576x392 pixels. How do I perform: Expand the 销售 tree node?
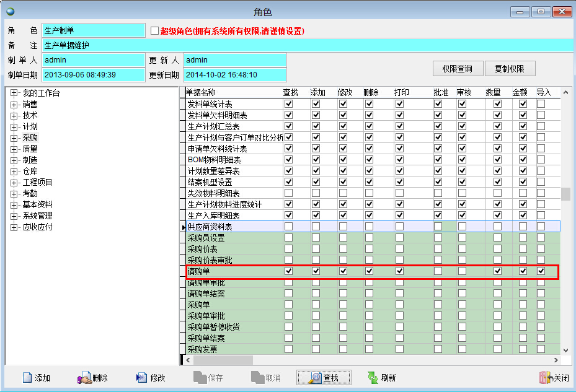(14, 105)
